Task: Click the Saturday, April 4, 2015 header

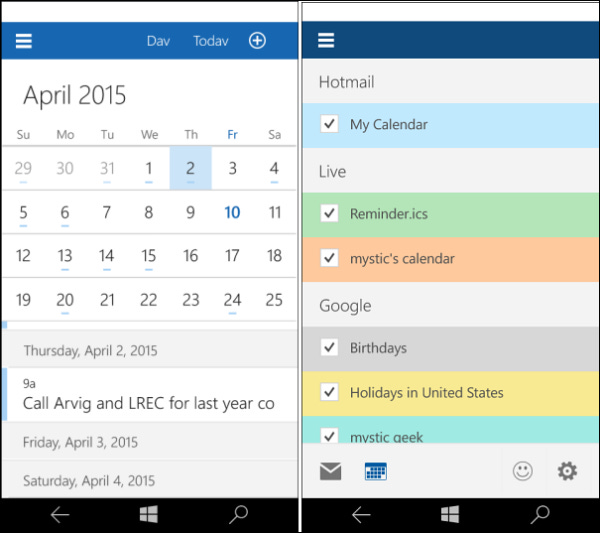Action: tap(150, 480)
